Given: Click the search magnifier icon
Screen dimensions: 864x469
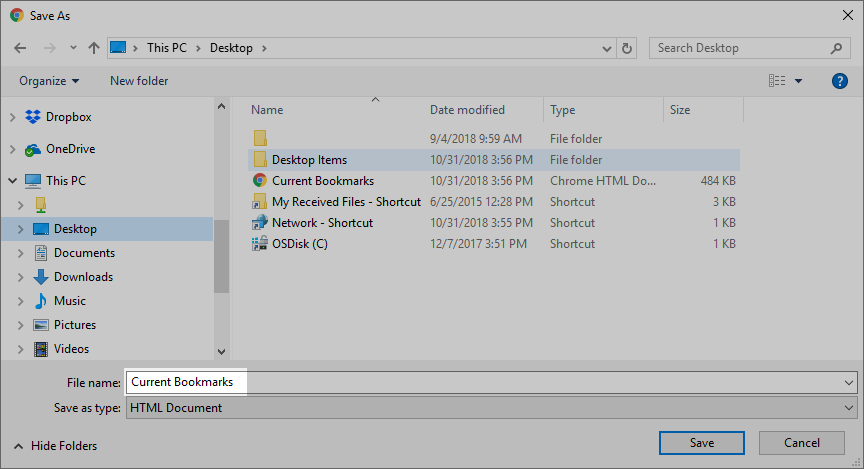Looking at the screenshot, I should [837, 48].
